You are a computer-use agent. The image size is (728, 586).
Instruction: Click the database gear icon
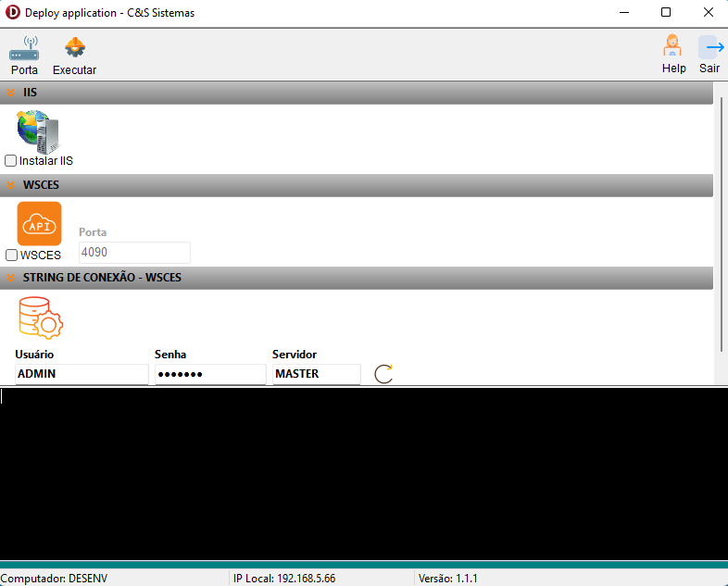point(41,318)
